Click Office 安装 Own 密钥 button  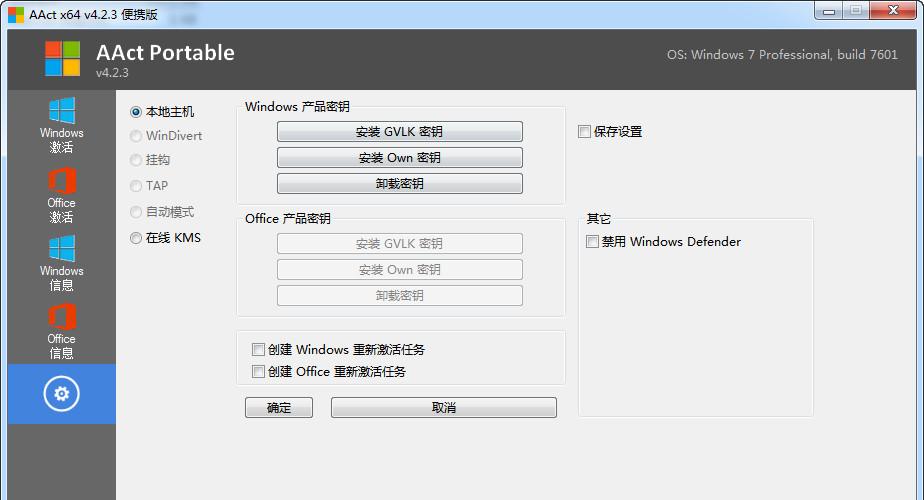coord(400,269)
